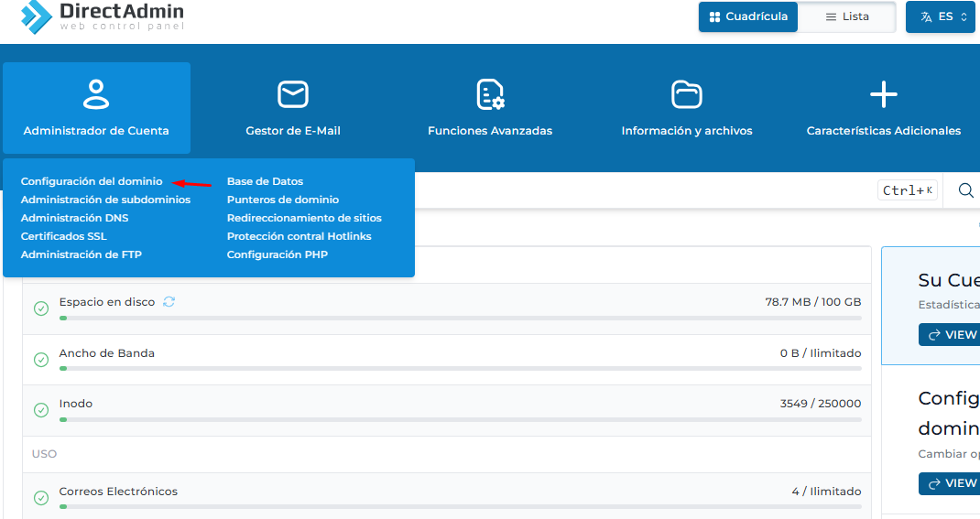
Task: Open Características Adicionales plus icon
Action: pos(883,93)
